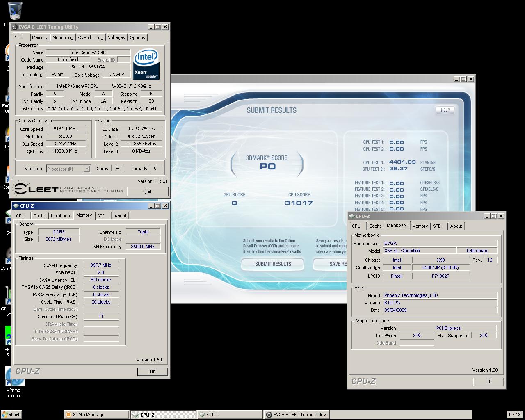Click the QPI Link value 4039.9 MHz

point(66,151)
